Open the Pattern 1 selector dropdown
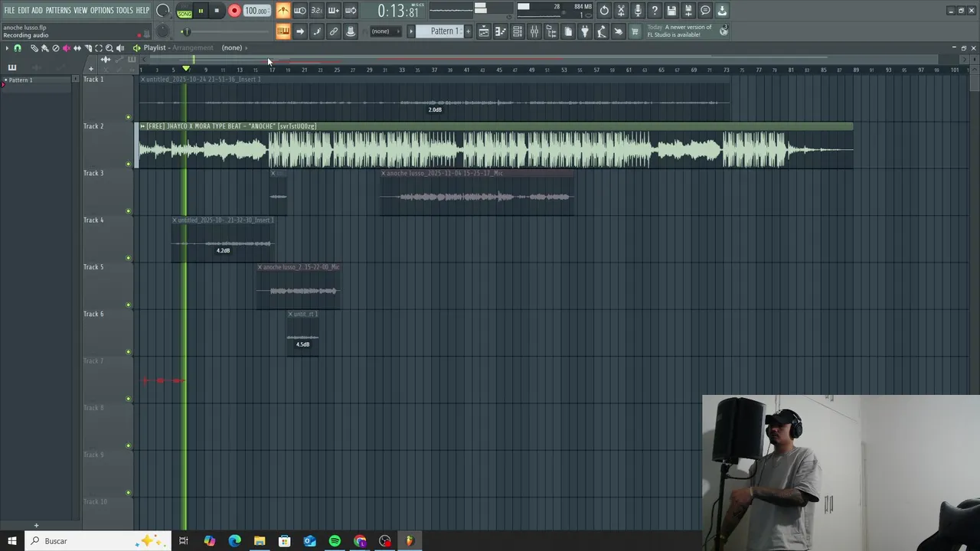 click(x=440, y=31)
